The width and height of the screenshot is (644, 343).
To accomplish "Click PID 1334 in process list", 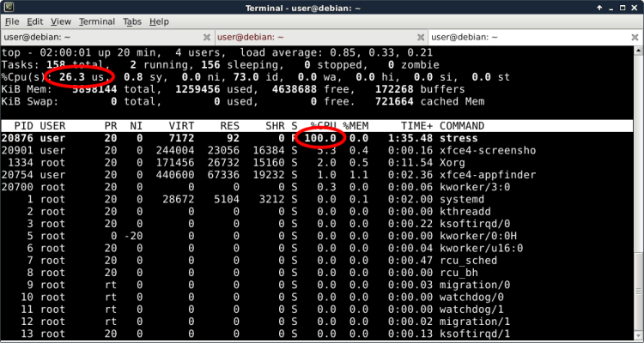I will tap(21, 163).
